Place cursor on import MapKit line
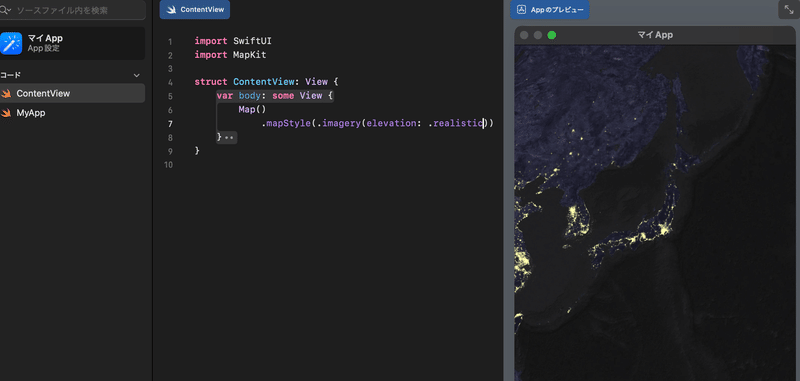Screen dimensions: 800x381 point(230,55)
